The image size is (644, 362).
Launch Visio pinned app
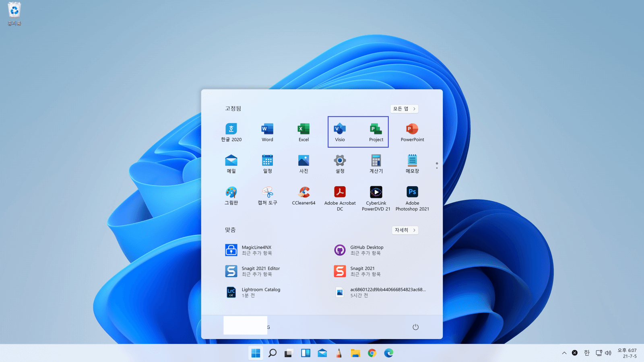click(340, 132)
